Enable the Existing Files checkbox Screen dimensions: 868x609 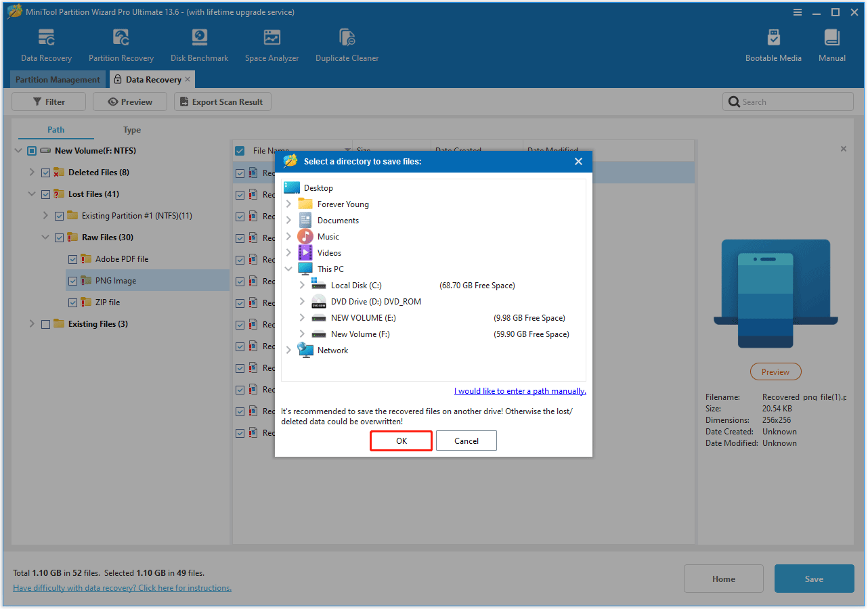45,323
